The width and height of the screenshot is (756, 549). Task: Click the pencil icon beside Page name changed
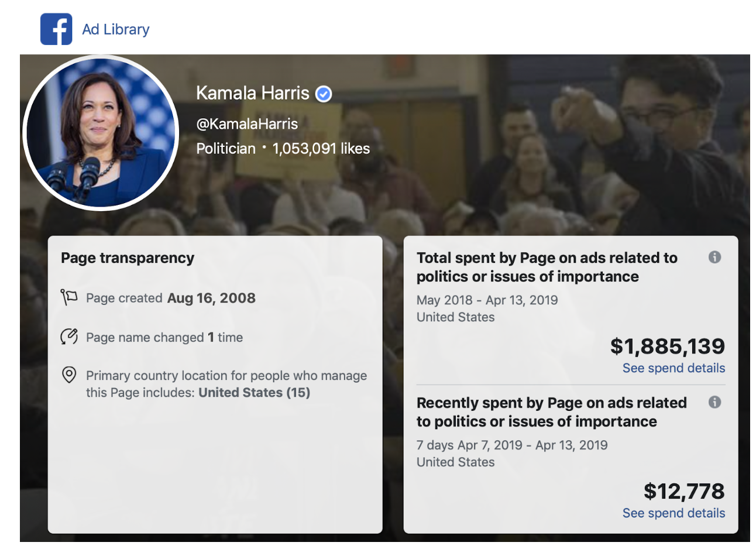[x=69, y=337]
